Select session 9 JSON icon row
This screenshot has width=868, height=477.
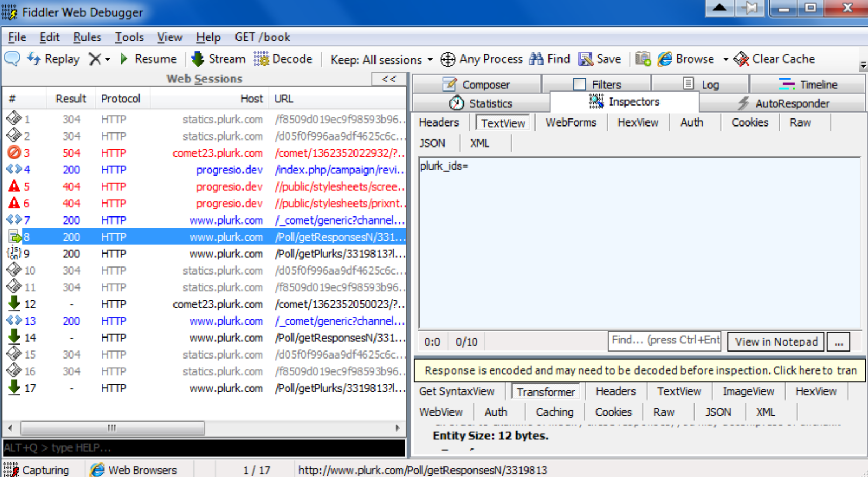tap(14, 253)
